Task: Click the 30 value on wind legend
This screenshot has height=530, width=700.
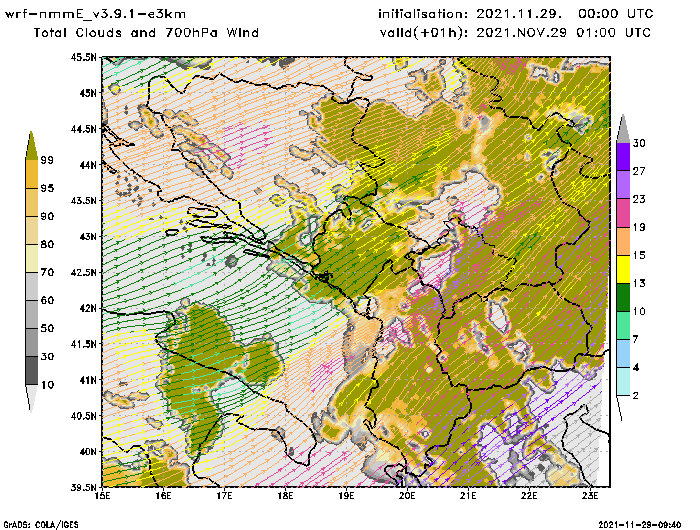Action: click(x=639, y=143)
